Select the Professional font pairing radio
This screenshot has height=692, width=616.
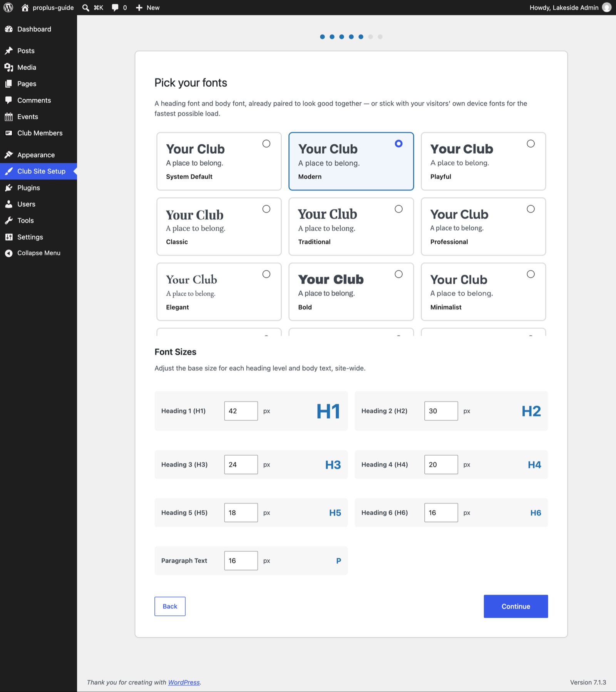(531, 209)
